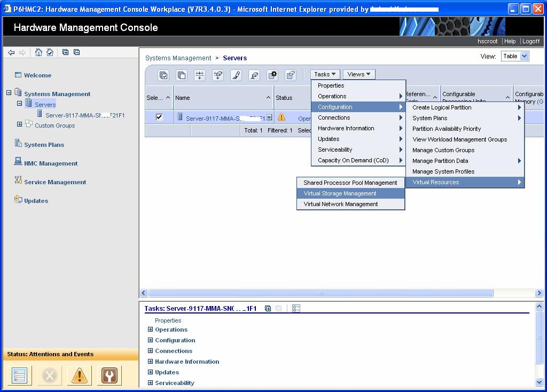Click the hscroot user link
This screenshot has height=392, width=547.
pyautogui.click(x=487, y=41)
